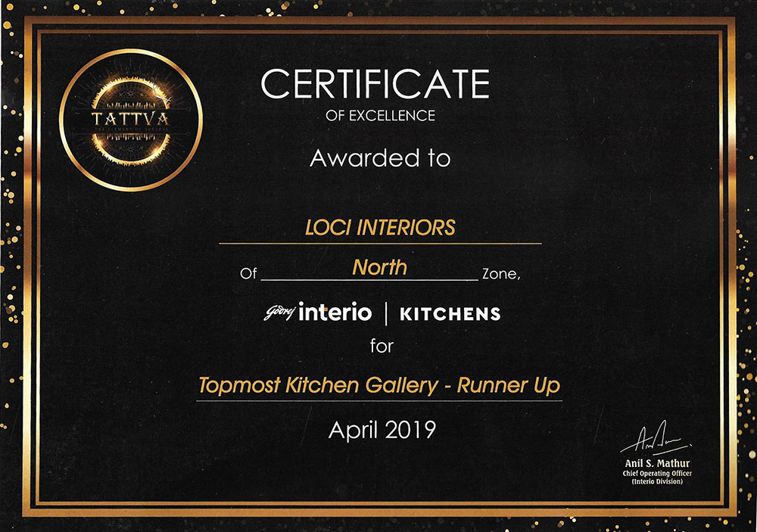Click the 'April 2019' date
The height and width of the screenshot is (532, 757).
(382, 430)
